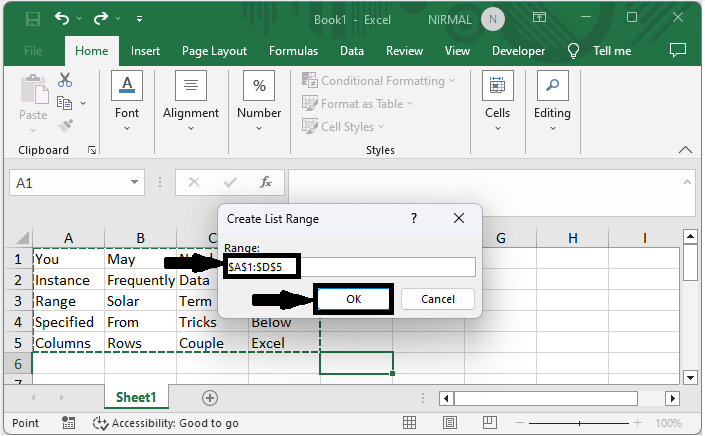Open the Comments speech bubble icon

pos(678,50)
